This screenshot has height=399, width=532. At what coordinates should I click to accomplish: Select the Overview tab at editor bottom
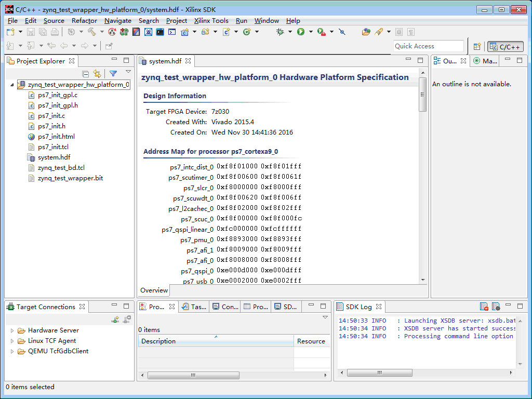(x=154, y=290)
